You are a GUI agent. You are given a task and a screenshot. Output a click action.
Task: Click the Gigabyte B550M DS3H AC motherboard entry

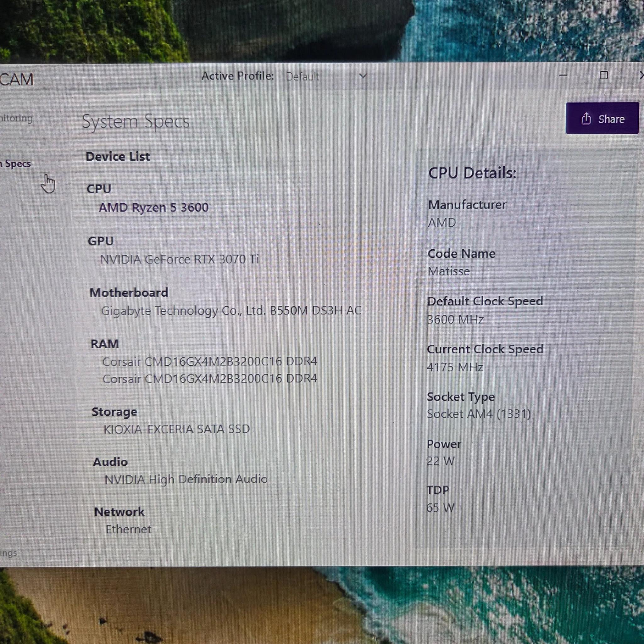(231, 310)
